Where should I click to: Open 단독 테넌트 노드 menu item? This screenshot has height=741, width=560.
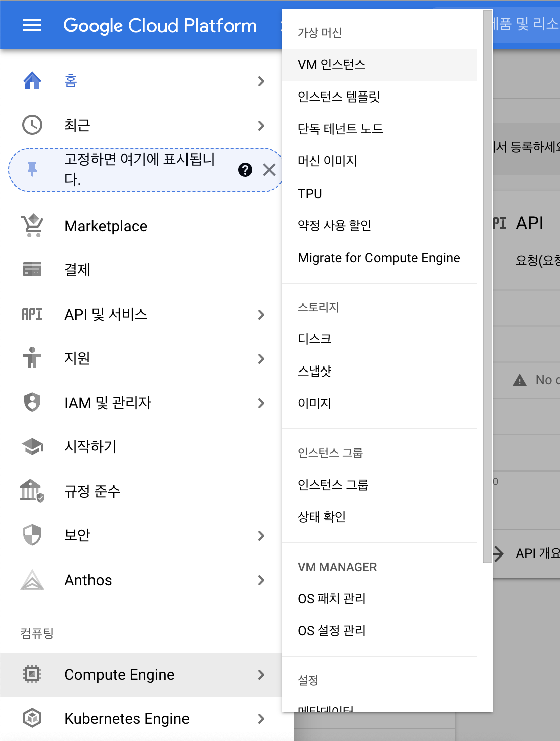point(379,129)
